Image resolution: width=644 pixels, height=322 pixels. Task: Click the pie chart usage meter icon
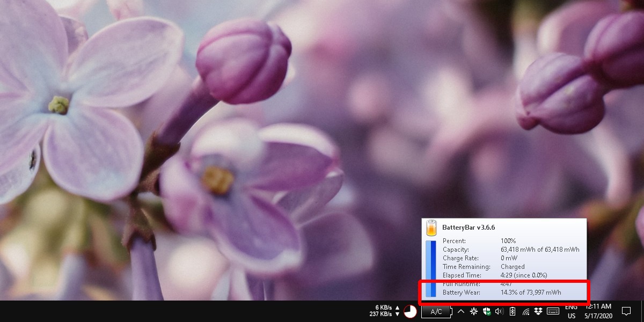pos(411,312)
